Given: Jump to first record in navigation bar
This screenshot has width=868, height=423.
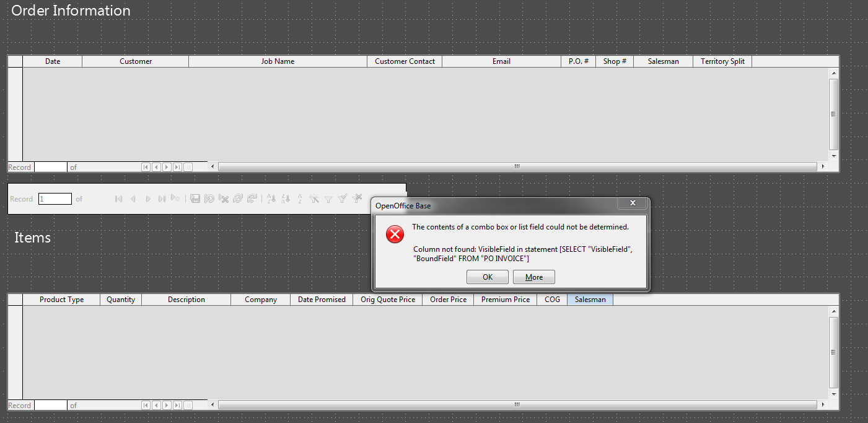Looking at the screenshot, I should coord(118,199).
